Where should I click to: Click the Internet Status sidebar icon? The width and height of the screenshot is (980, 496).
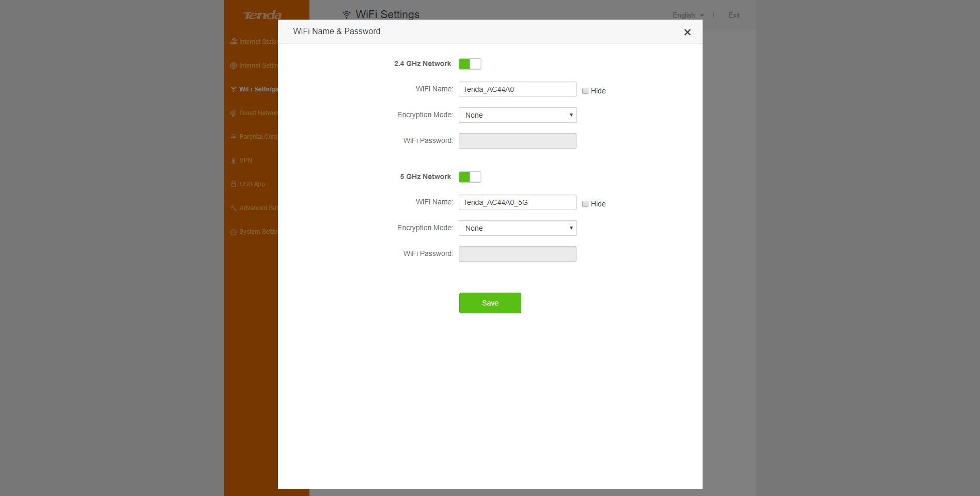pos(234,42)
